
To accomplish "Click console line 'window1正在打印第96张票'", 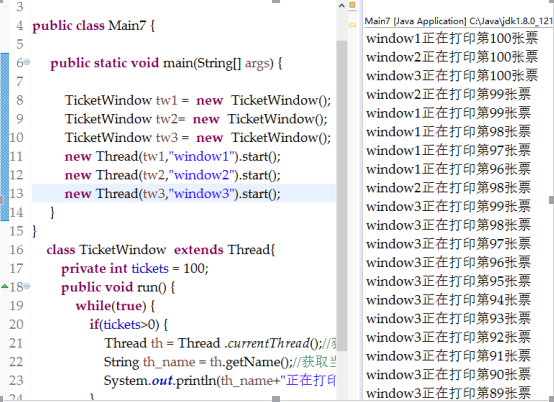I will pos(448,169).
